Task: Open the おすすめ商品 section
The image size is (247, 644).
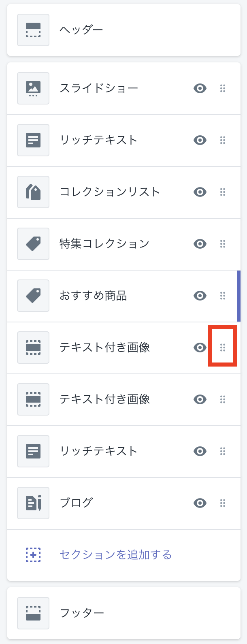Action: [93, 296]
